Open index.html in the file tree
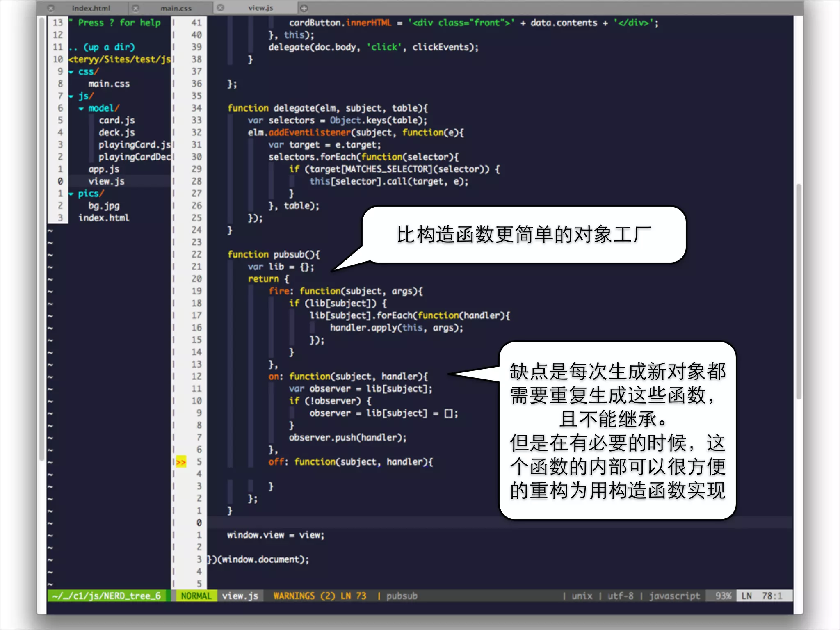The width and height of the screenshot is (840, 630). click(x=104, y=218)
